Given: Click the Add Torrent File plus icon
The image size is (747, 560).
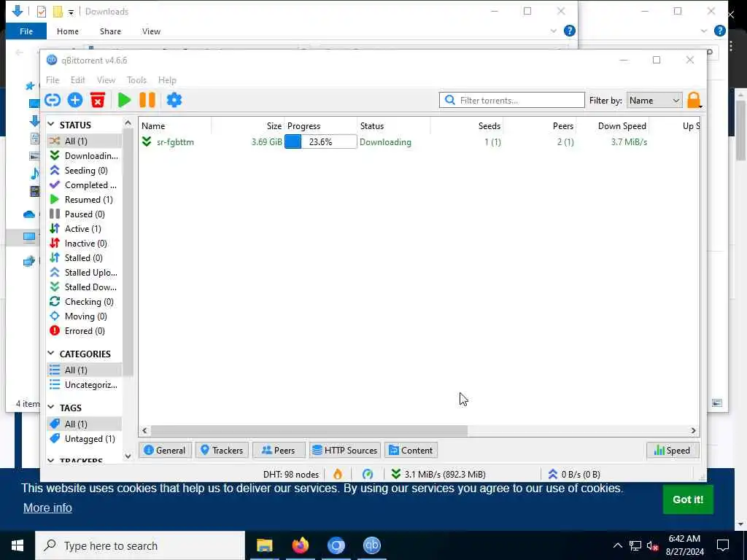Looking at the screenshot, I should (x=75, y=100).
